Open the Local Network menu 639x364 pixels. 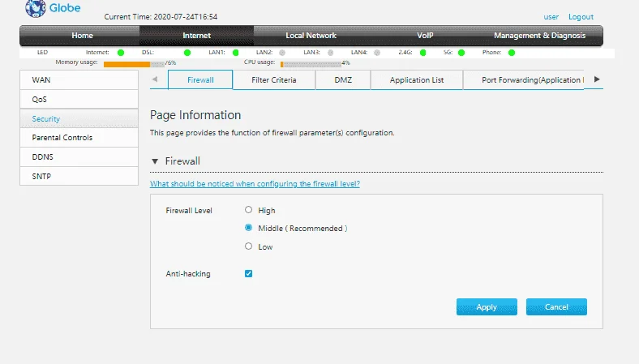[x=311, y=36]
